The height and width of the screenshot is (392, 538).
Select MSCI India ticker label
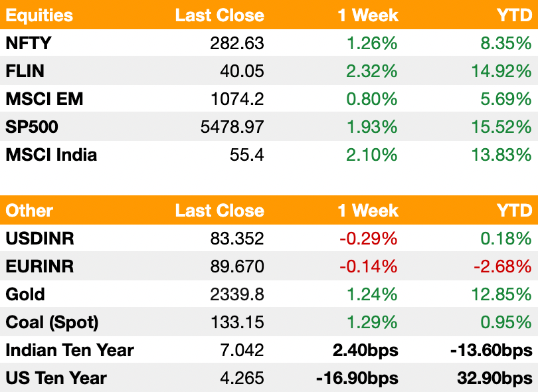[51, 155]
